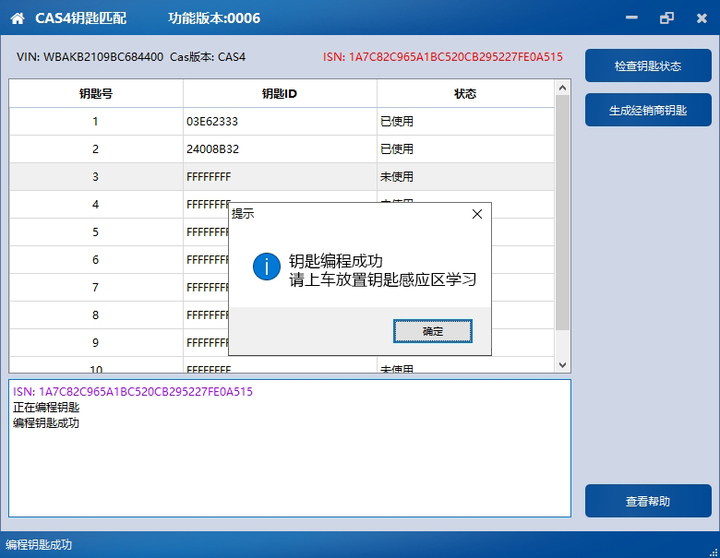720x558 pixels.
Task: Click the home icon in title bar
Action: pos(17,18)
